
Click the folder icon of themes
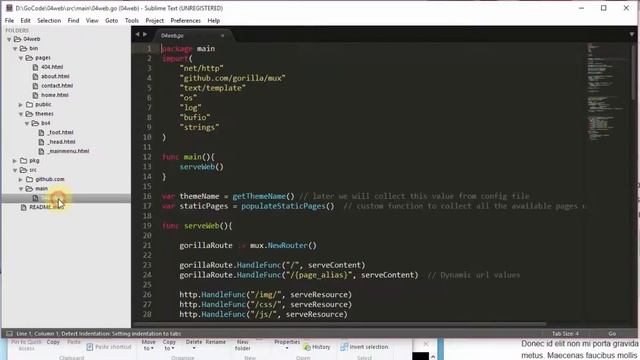29,114
